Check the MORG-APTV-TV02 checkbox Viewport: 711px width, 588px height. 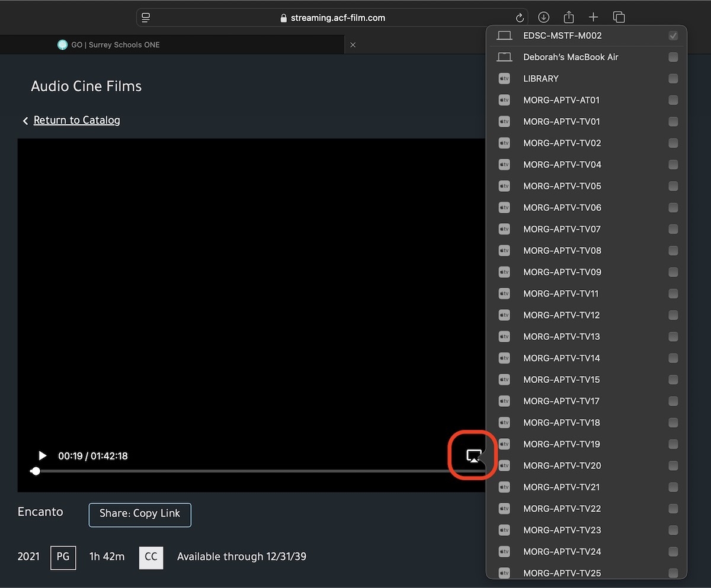click(673, 143)
